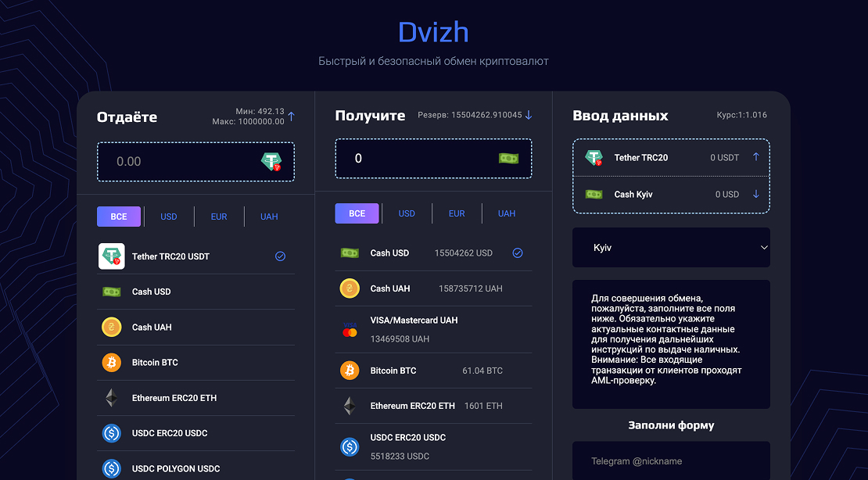Click the USDC ERC20 icon in receive list
Image resolution: width=868 pixels, height=480 pixels.
pos(350,447)
